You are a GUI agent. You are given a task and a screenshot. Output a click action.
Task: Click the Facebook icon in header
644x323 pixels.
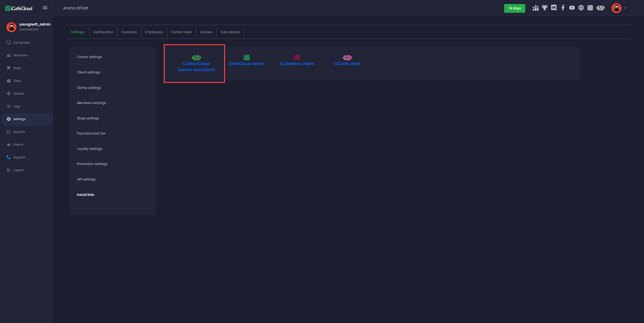coord(563,8)
